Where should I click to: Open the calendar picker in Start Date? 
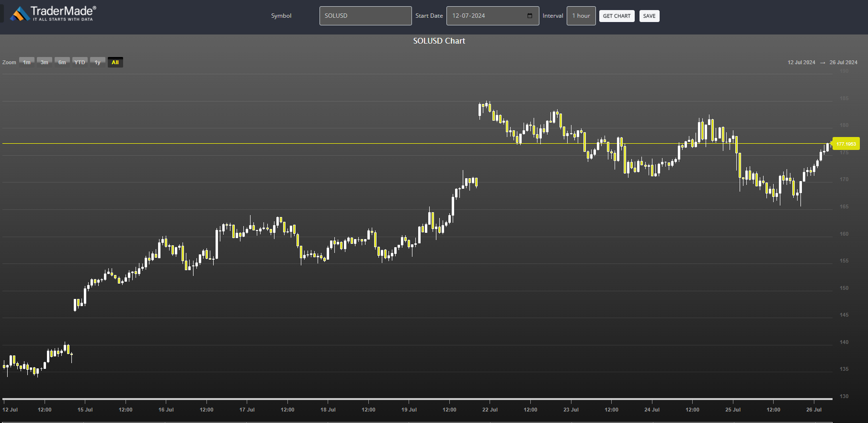530,16
